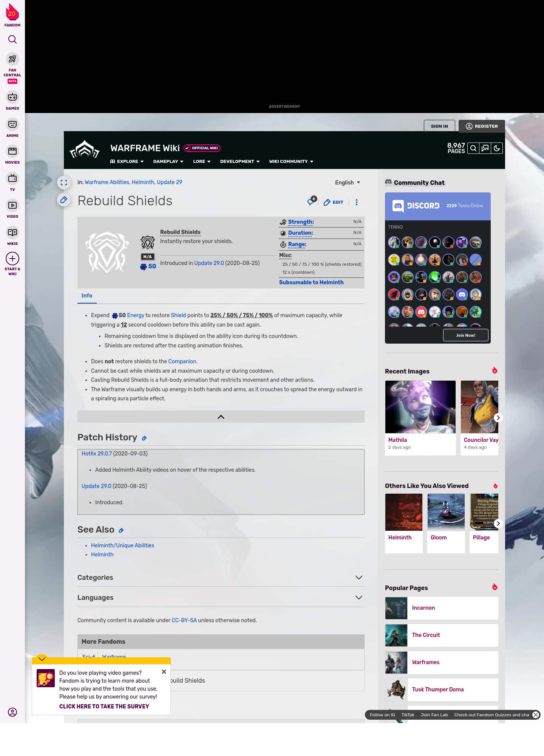Open the Official Wiki badge
Screen dimensions: 544x756
click(x=202, y=148)
